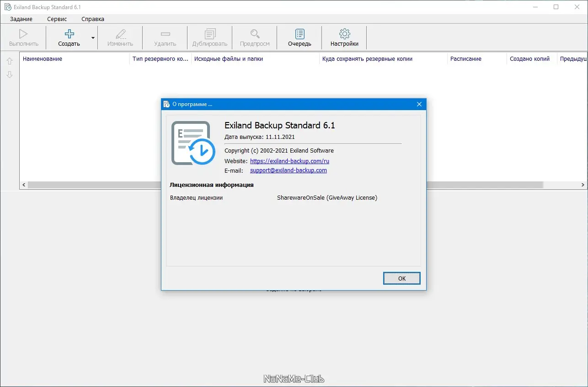Click the Exiland Backup Standard 6.1 dialog heading
The height and width of the screenshot is (387, 588).
[280, 125]
